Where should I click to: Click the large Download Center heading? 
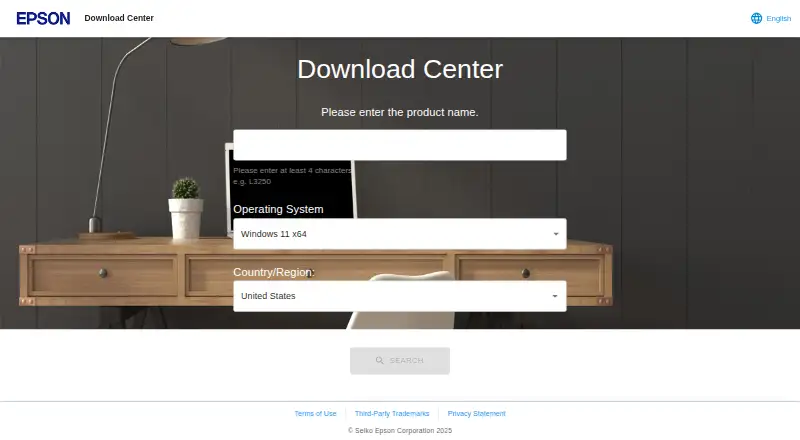pos(400,69)
